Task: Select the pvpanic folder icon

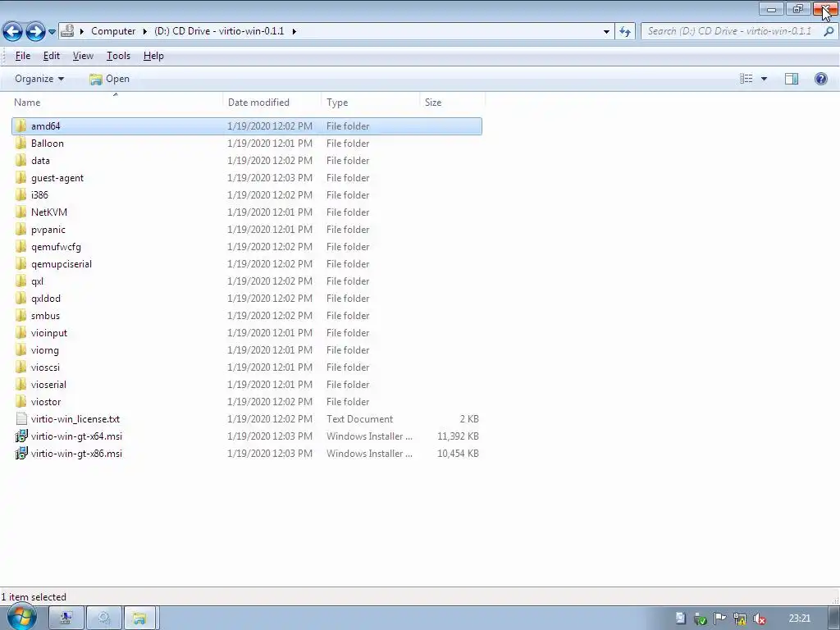Action: pos(21,230)
